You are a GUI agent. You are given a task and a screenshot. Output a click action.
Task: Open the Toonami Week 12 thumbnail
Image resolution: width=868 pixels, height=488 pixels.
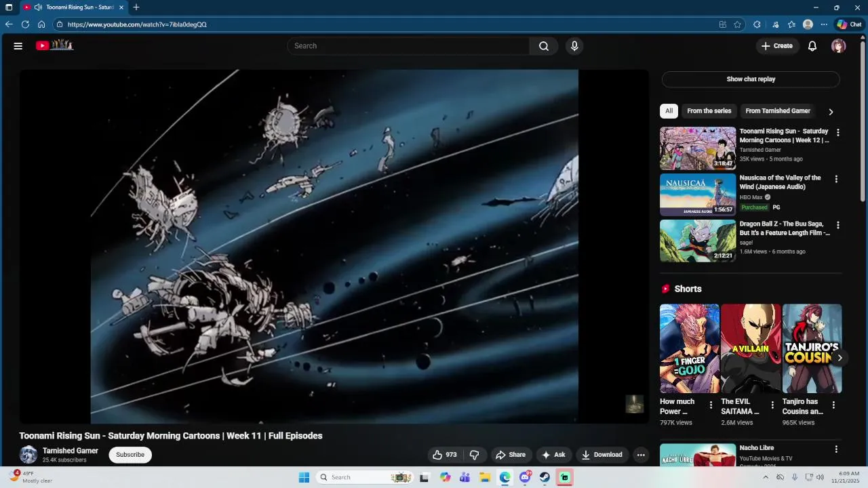click(698, 148)
